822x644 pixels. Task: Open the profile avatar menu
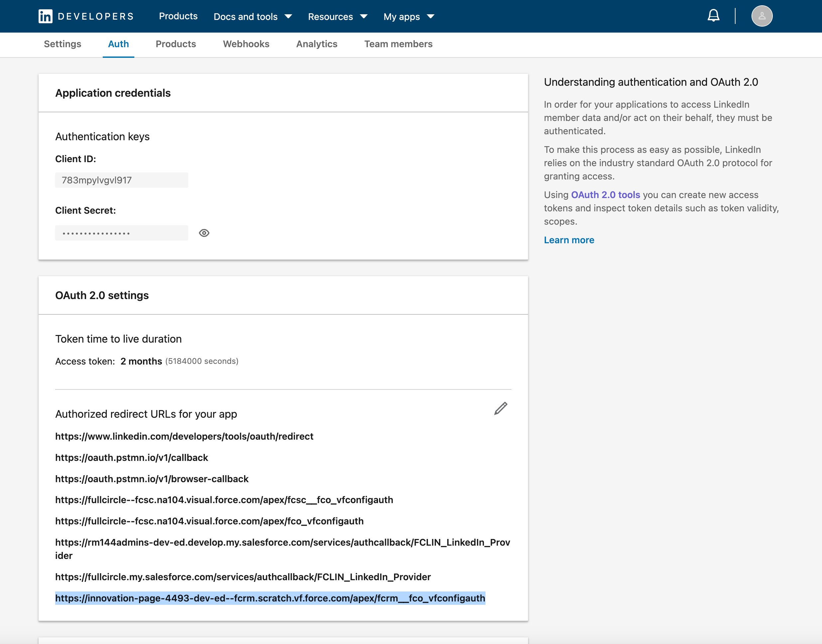click(761, 16)
